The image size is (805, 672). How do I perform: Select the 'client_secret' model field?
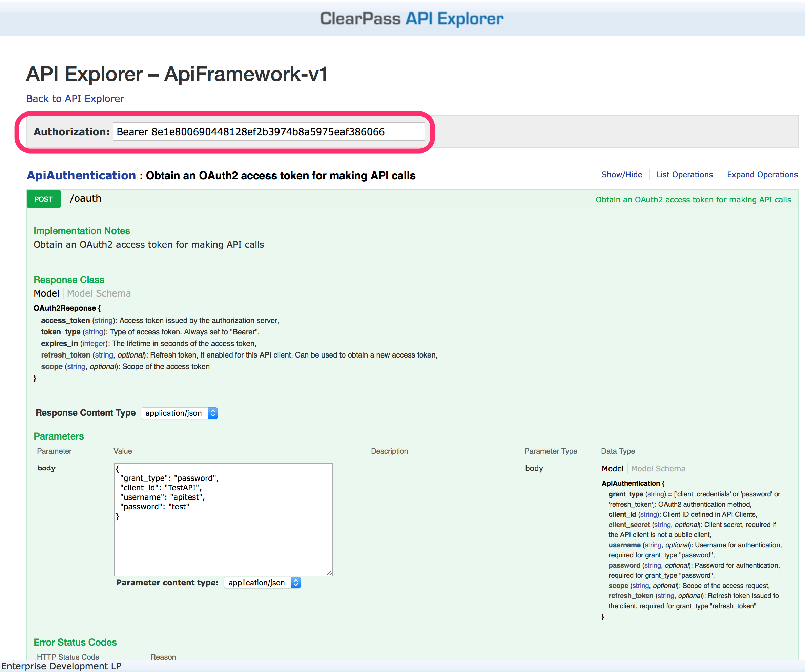629,524
